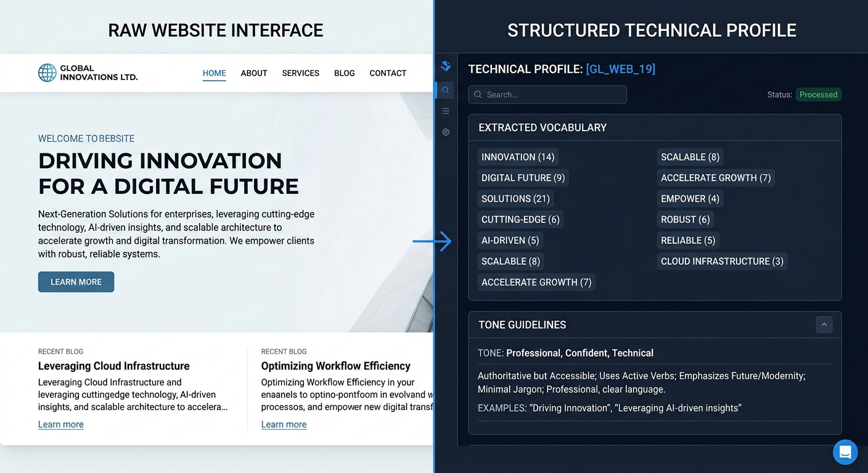Select the BLOG nav item
This screenshot has height=473, width=868.
345,73
